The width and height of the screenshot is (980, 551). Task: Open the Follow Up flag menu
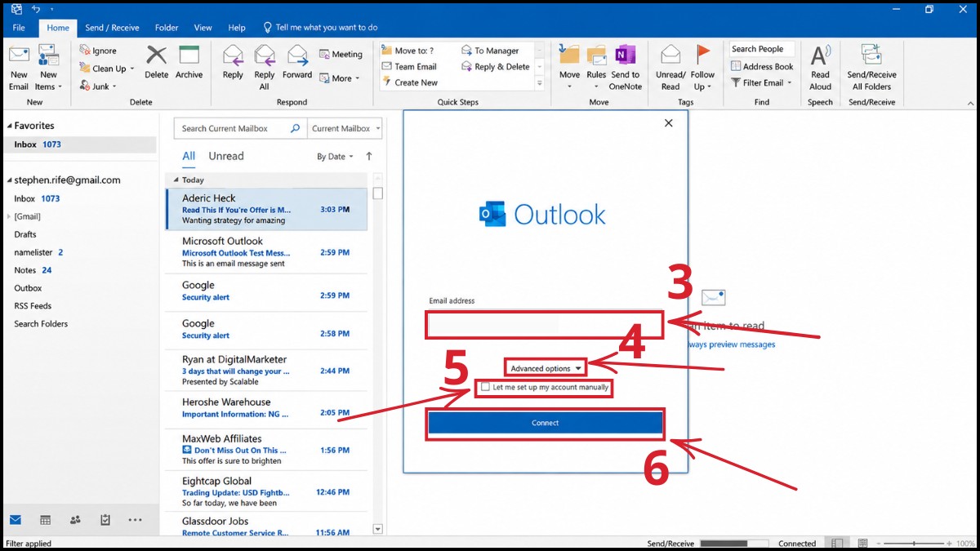[702, 68]
